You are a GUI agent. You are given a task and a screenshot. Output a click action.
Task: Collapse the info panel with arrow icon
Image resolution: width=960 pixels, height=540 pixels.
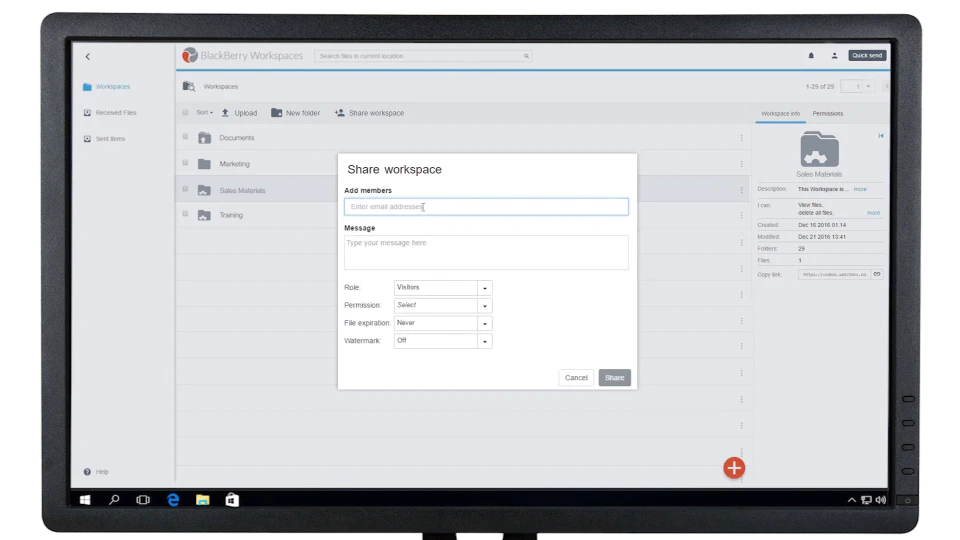pos(880,136)
